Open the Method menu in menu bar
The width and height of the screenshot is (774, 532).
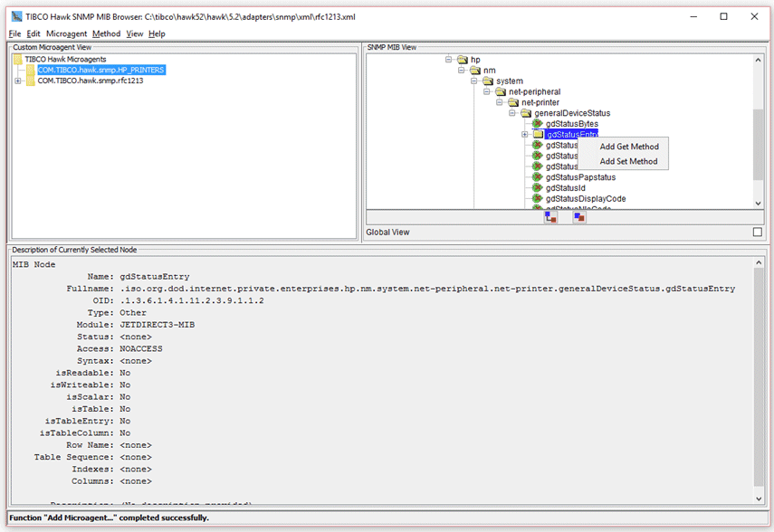point(106,33)
